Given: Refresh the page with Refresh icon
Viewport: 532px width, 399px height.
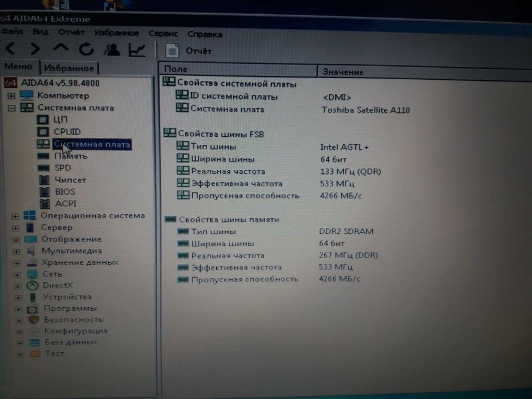Looking at the screenshot, I should 86,49.
